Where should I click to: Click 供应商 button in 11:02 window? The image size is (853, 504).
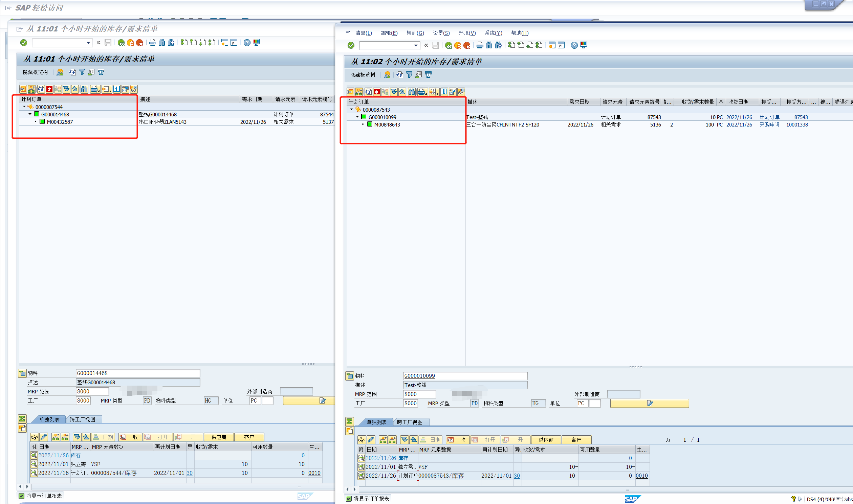tap(546, 440)
